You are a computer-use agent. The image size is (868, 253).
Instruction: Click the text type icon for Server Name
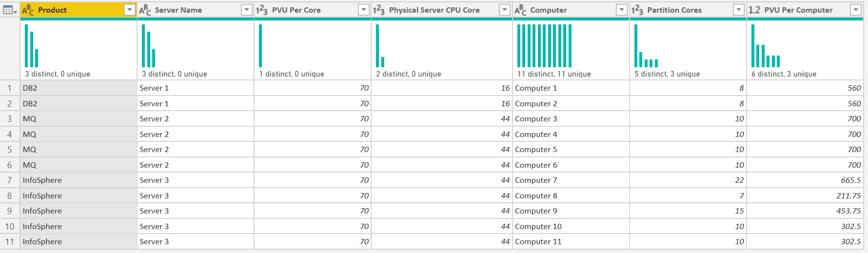(145, 10)
